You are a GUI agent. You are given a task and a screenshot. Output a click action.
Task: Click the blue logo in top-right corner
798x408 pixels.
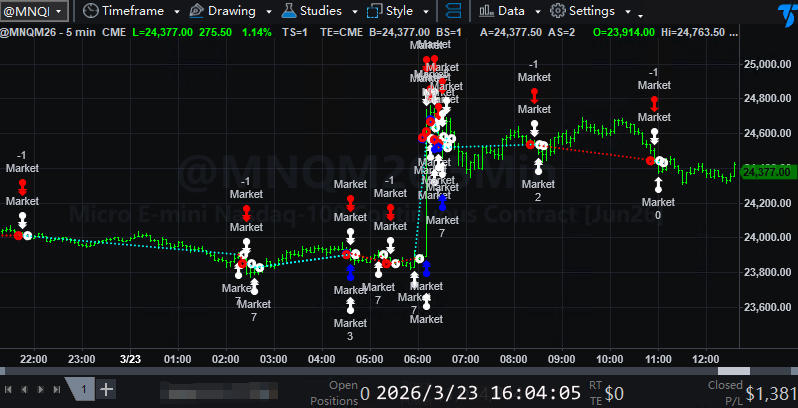click(x=787, y=13)
